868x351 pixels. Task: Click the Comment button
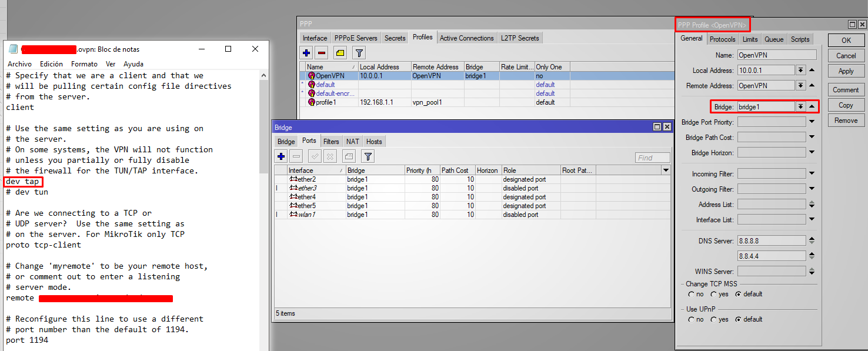[846, 90]
